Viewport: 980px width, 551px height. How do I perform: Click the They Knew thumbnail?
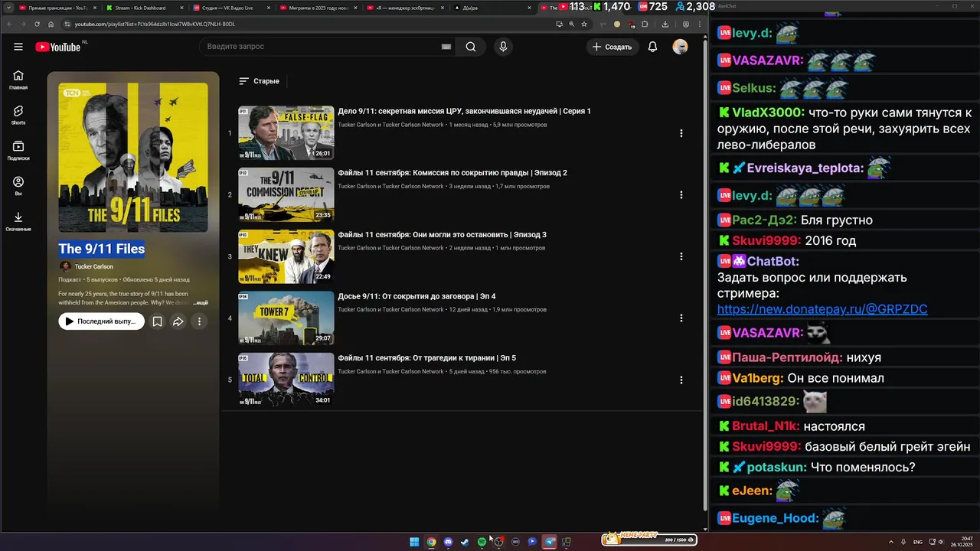(286, 256)
